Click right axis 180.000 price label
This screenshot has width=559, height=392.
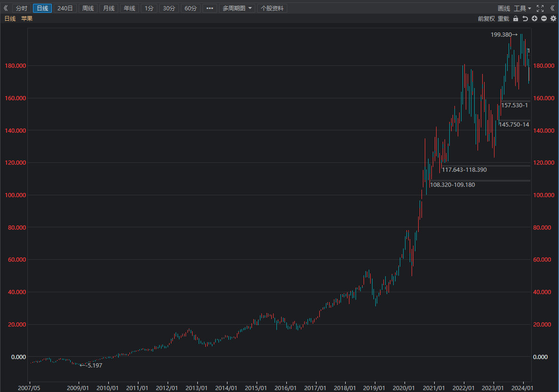click(543, 65)
